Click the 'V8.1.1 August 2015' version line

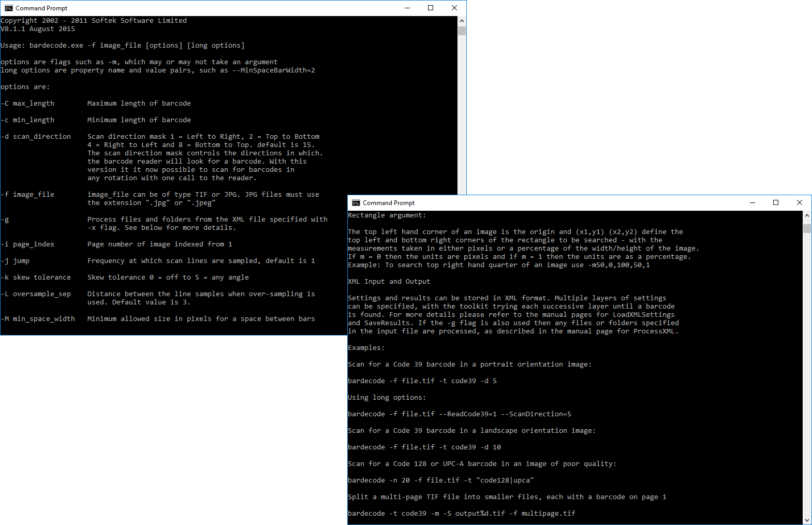tap(38, 29)
